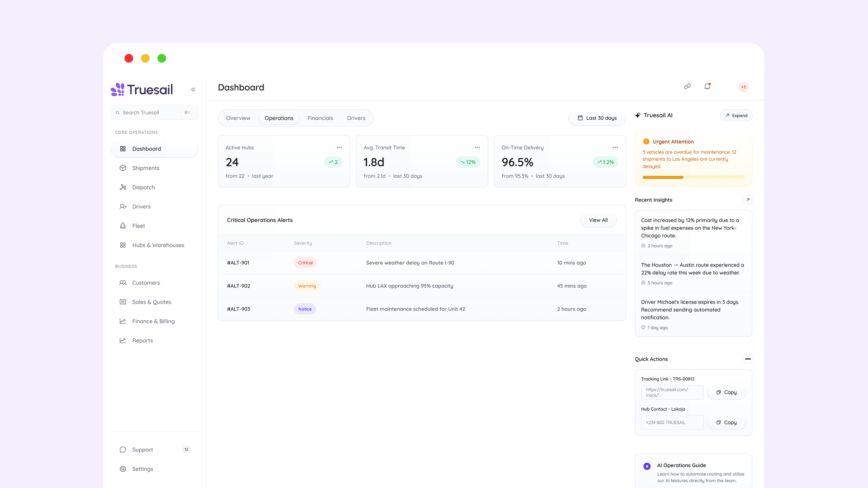Viewport: 868px width, 488px height.
Task: Open Support with 12 badge
Action: pyautogui.click(x=154, y=450)
